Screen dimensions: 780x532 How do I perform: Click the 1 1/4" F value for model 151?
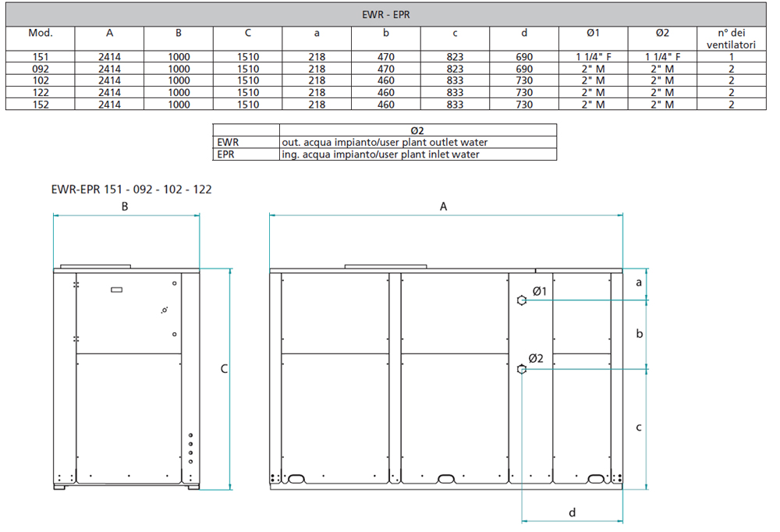click(594, 56)
